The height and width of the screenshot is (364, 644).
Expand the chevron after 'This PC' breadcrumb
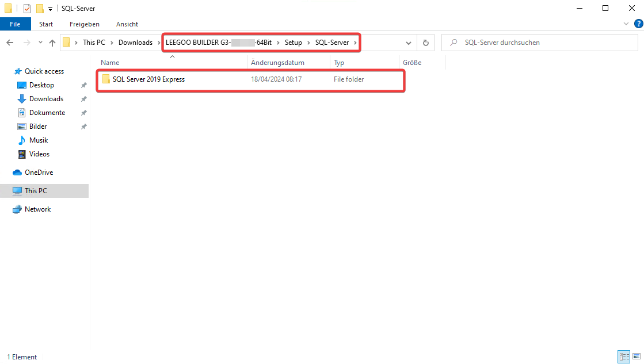click(x=112, y=43)
